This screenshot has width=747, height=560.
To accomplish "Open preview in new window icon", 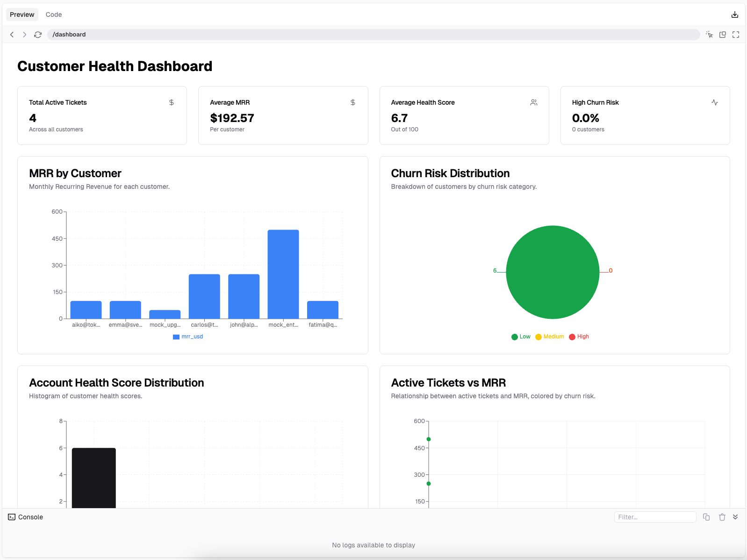I will coord(723,35).
